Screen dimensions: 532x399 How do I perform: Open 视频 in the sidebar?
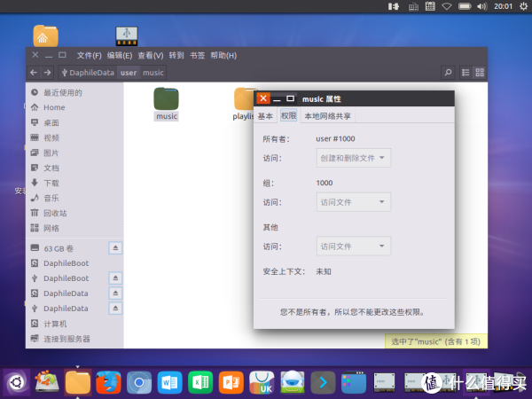pos(74,137)
